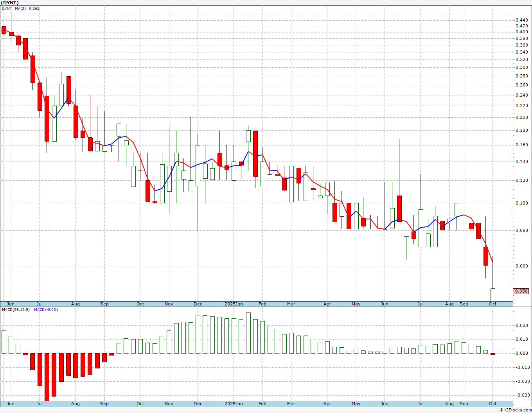This screenshot has width=532, height=413.
Task: Click 2025Jan on the price chart time axis
Action: pos(234,304)
